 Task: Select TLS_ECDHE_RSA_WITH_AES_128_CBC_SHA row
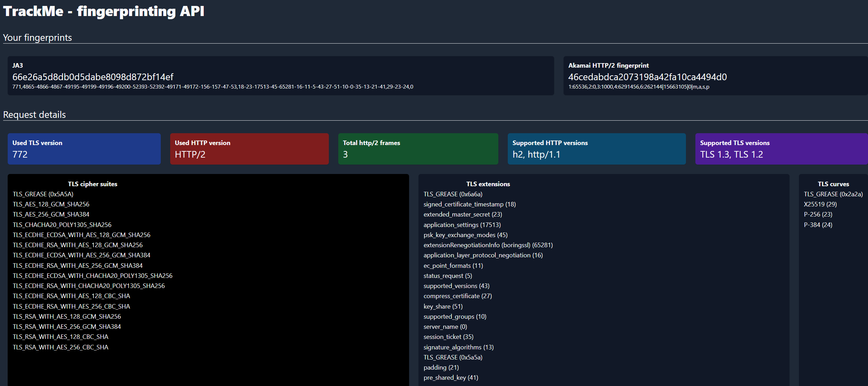tap(71, 296)
